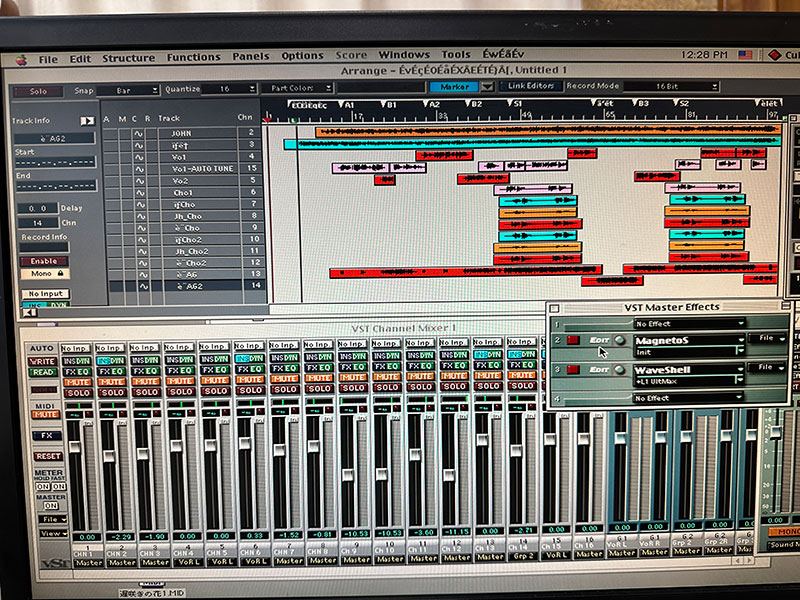Click the Enable record button
The height and width of the screenshot is (600, 800).
44,261
